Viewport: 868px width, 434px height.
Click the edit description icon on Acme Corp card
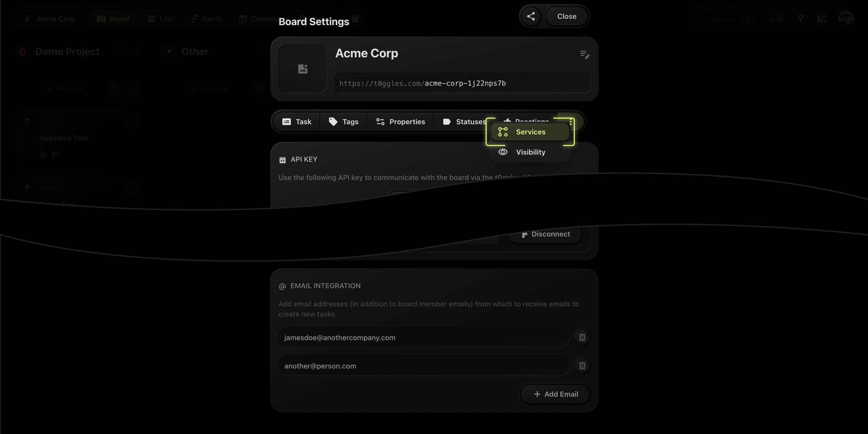[584, 54]
